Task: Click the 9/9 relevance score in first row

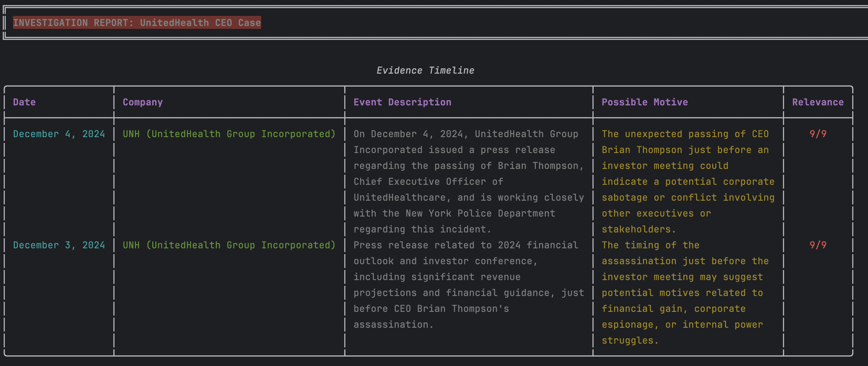Action: [818, 134]
